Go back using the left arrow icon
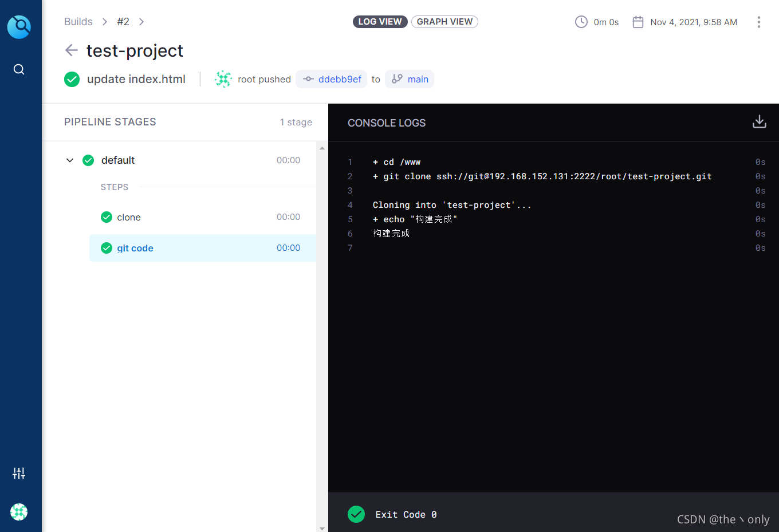The width and height of the screenshot is (779, 532). coord(72,50)
